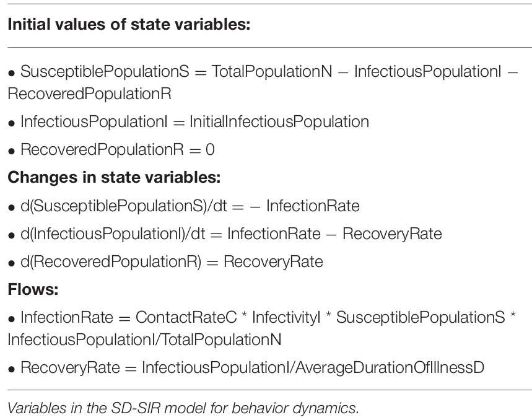The image size is (532, 420).
Task: Click the wrapped "RecoveredPopulationR" line under initial values
Action: [x=89, y=94]
